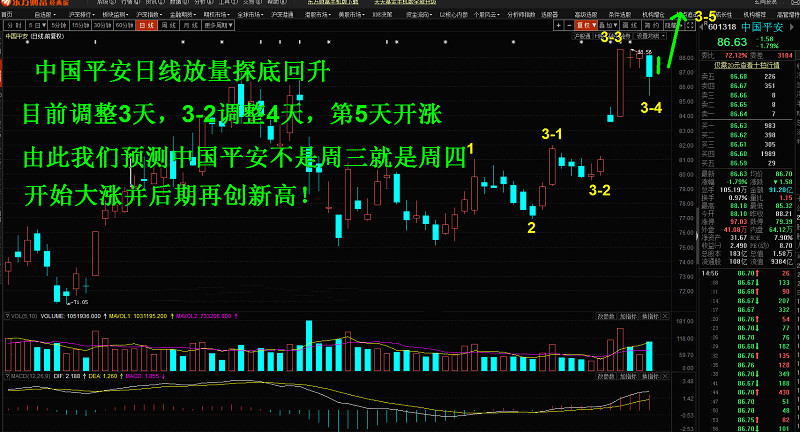This screenshot has width=800, height=432.
Task: Open 沪深指数 index menu
Action: (x=149, y=14)
